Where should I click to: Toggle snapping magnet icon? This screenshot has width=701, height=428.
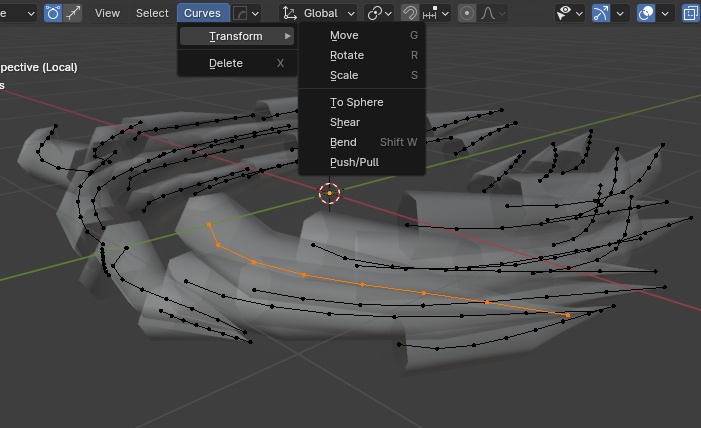point(409,13)
